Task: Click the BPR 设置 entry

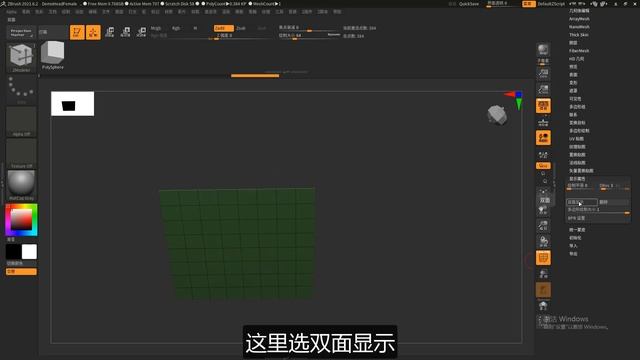Action: (576, 218)
